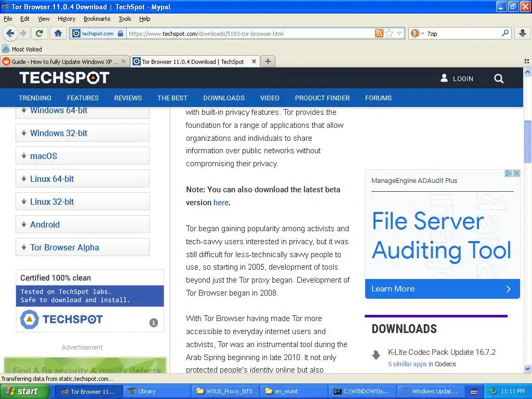The width and height of the screenshot is (532, 399).
Task: Open the Bookmarks menu
Action: (x=97, y=19)
